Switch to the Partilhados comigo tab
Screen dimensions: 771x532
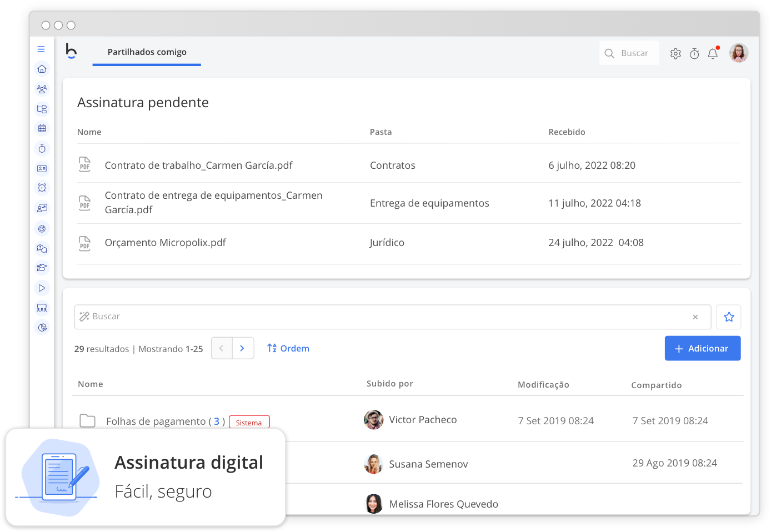pos(147,52)
